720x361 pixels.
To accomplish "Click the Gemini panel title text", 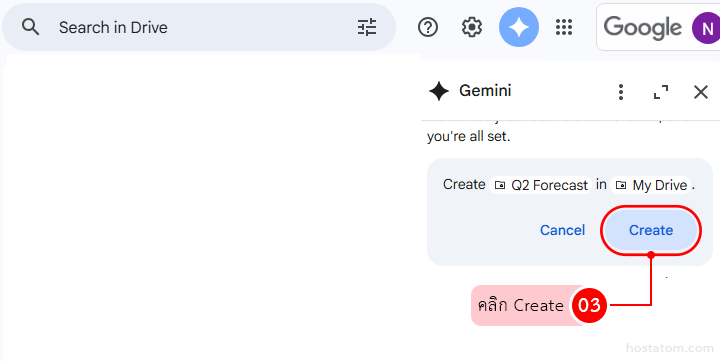I will 485,90.
